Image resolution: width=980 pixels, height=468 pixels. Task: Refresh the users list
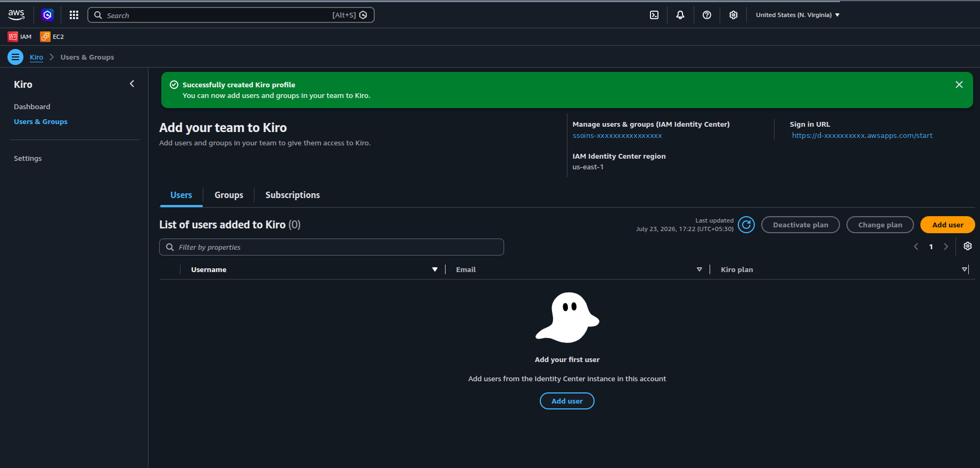(x=746, y=225)
